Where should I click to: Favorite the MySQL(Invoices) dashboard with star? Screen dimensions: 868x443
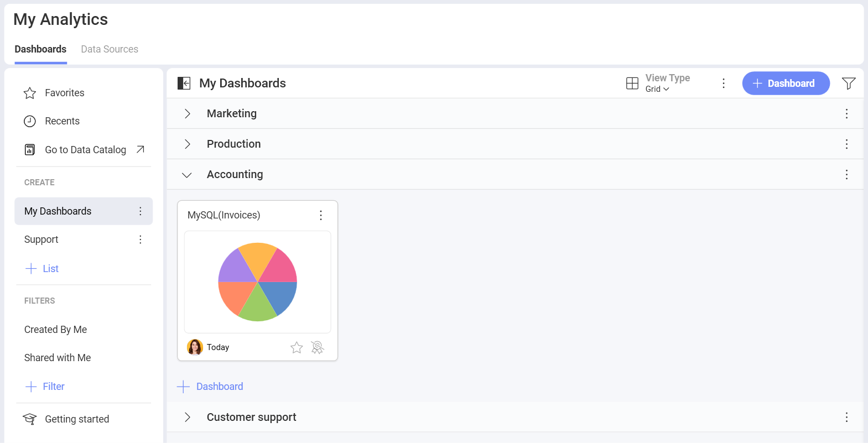297,347
